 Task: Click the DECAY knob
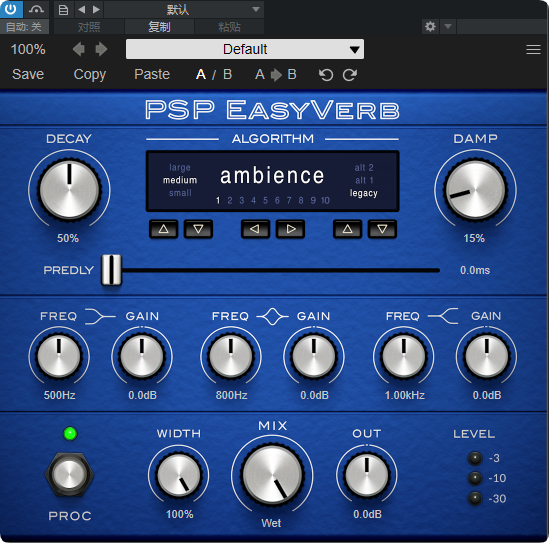(69, 190)
